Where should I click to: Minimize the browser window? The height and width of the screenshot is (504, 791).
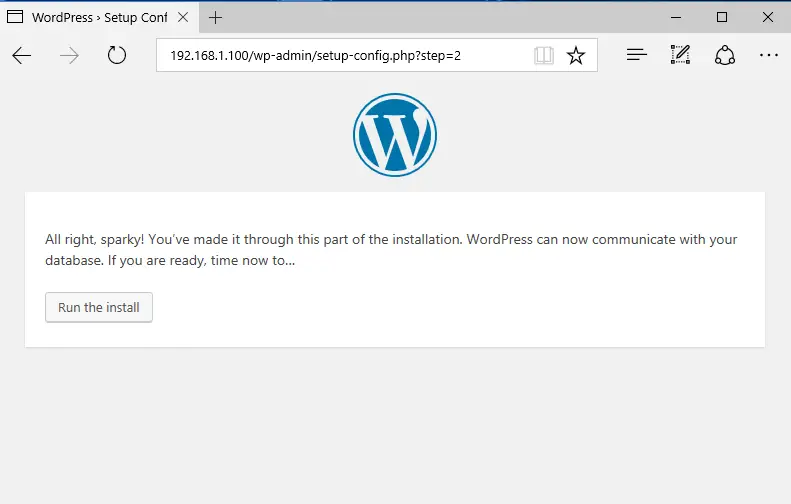click(x=676, y=17)
